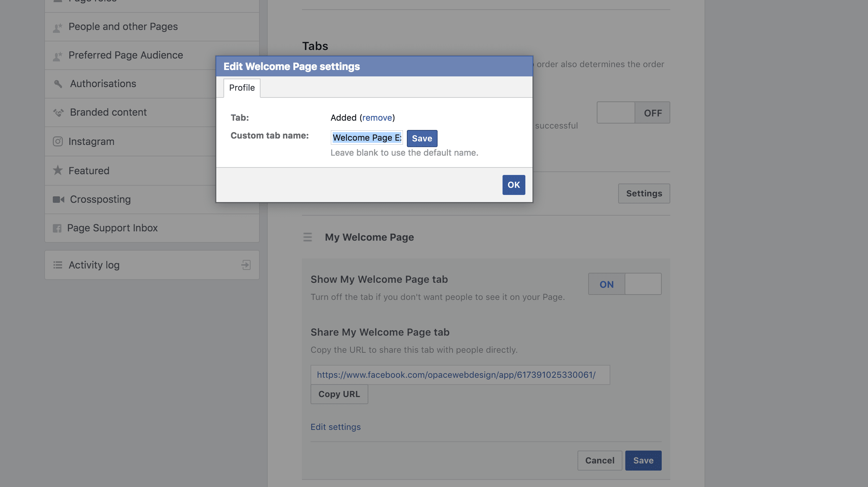Click the Branded content icon
868x487 pixels.
pos(58,112)
